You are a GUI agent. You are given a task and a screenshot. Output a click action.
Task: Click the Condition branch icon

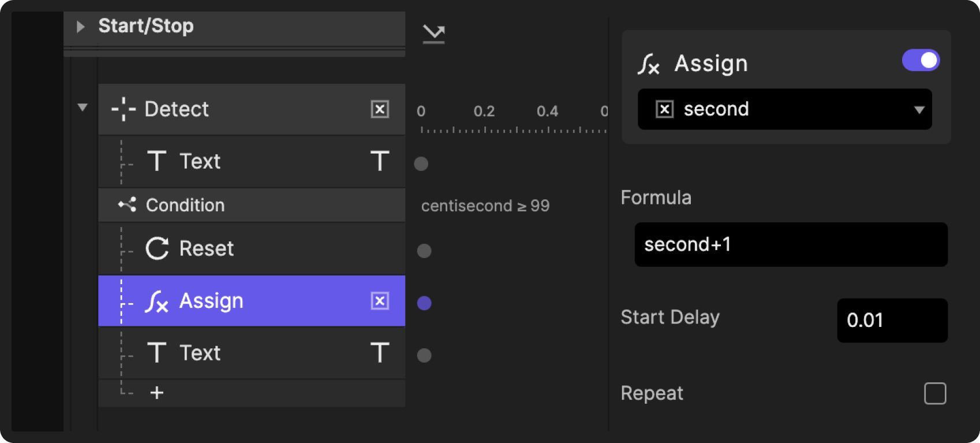[127, 205]
